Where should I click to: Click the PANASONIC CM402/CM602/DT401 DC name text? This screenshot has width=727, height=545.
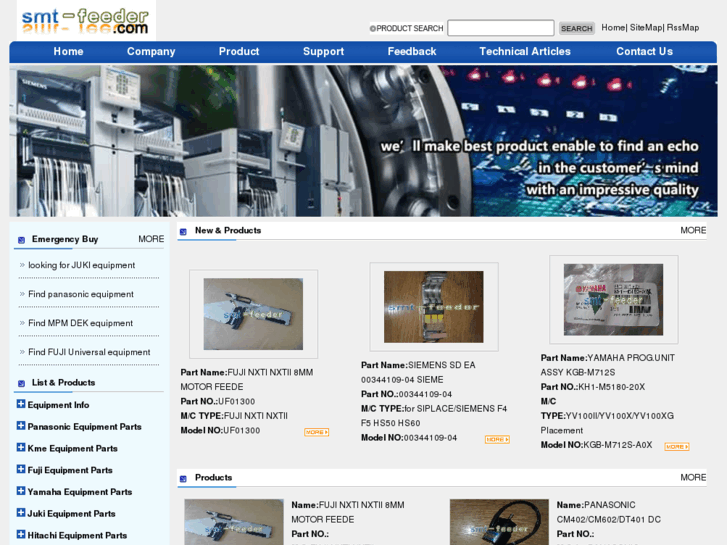[609, 512]
